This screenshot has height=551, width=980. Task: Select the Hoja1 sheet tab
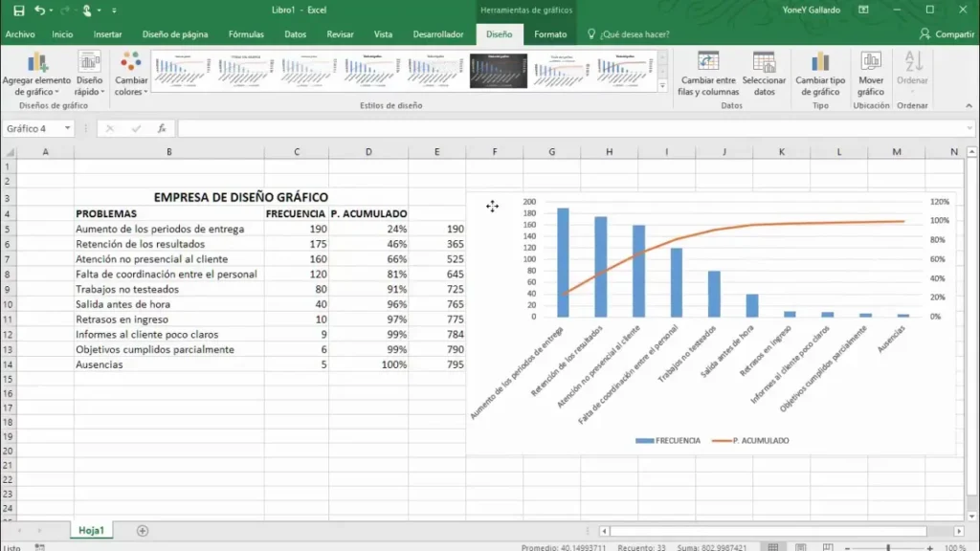point(91,530)
